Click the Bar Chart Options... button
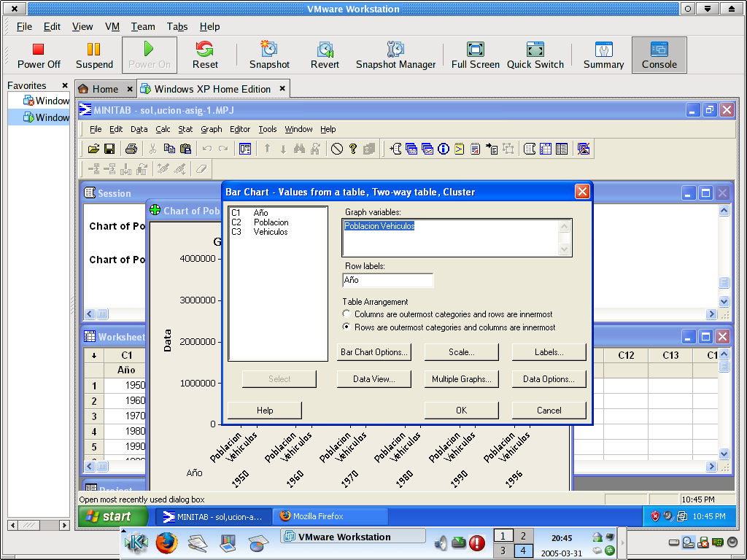Image resolution: width=747 pixels, height=560 pixels. coord(374,352)
